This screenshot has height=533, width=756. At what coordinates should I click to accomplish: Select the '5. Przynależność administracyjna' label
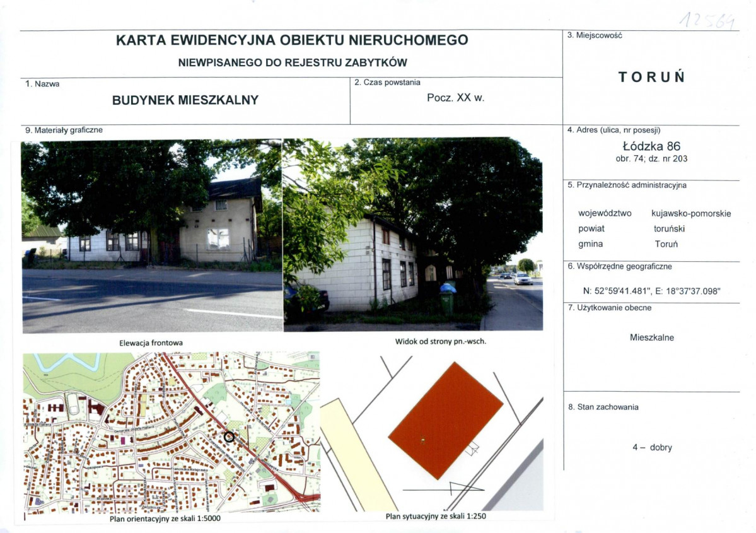click(x=627, y=185)
